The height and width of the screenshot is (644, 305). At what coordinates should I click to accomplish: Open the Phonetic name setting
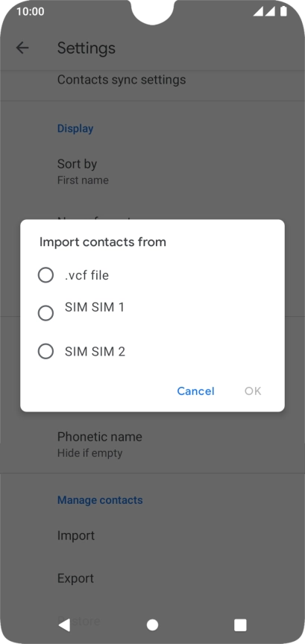click(x=152, y=444)
